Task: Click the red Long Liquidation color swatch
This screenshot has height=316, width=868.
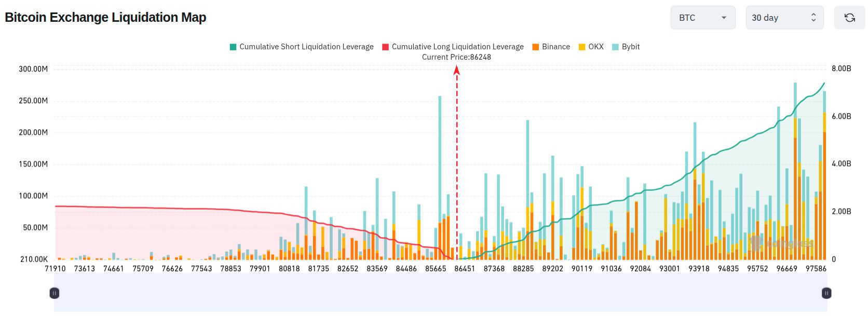Action: tap(386, 47)
